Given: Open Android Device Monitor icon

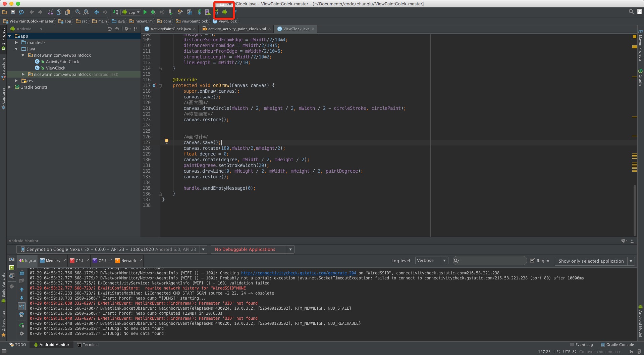Looking at the screenshot, I should tap(225, 12).
